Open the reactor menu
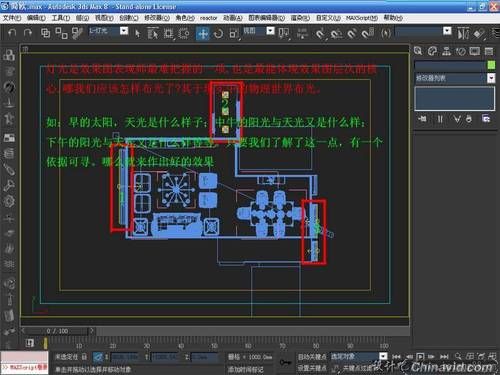Screen dimensions: 500x375 tap(208, 18)
